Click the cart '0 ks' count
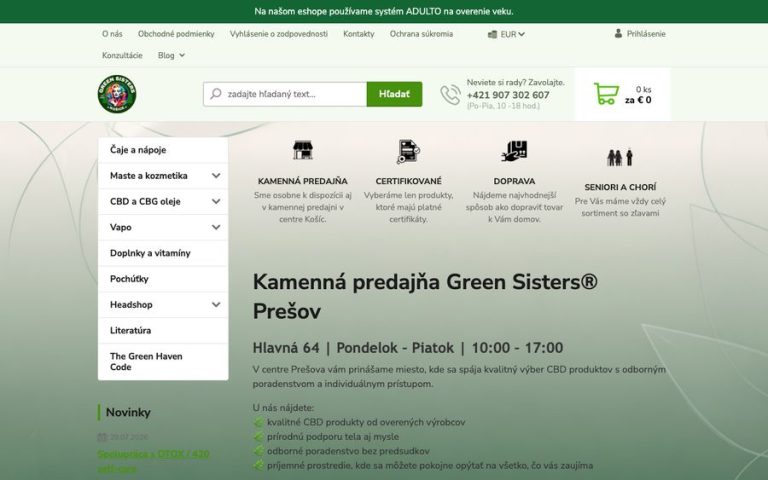This screenshot has height=480, width=768. 644,89
